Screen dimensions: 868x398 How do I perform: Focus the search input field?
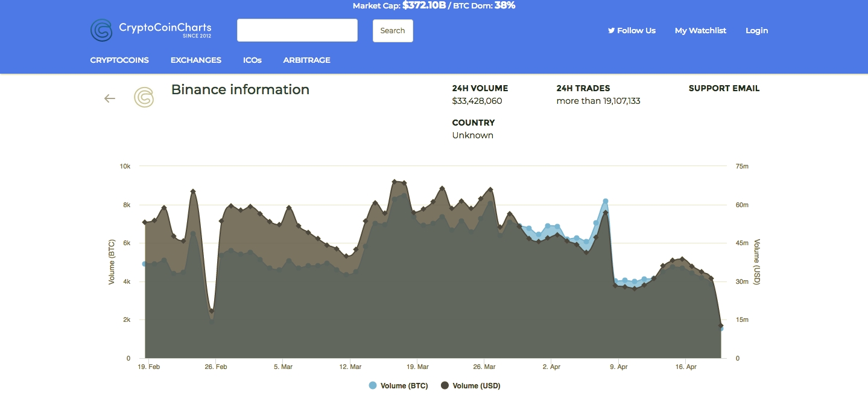[x=297, y=30]
